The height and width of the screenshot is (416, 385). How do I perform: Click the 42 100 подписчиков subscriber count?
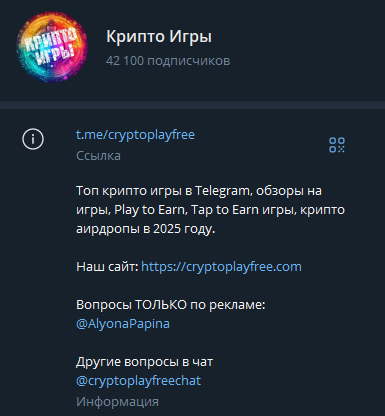click(168, 61)
